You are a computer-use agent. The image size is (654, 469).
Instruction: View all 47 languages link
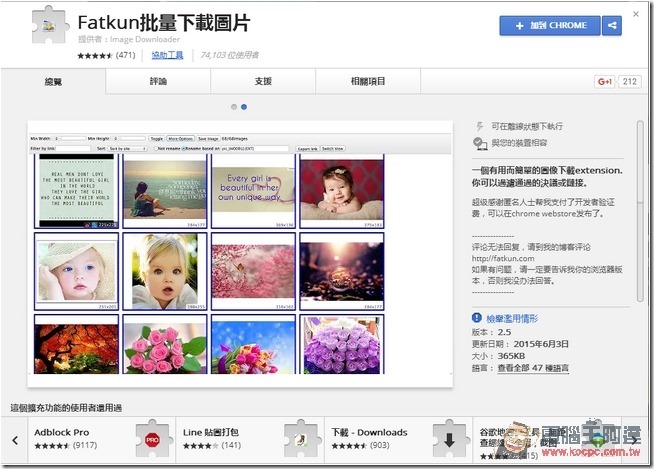point(533,368)
